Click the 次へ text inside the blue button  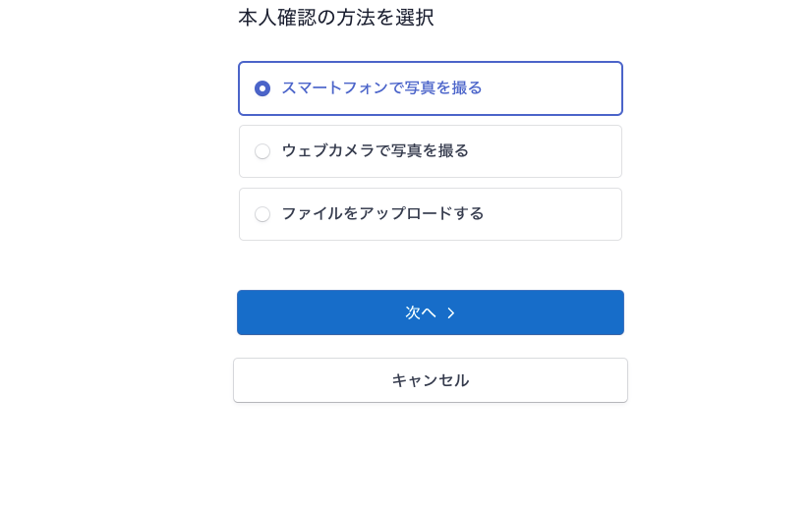pos(420,312)
